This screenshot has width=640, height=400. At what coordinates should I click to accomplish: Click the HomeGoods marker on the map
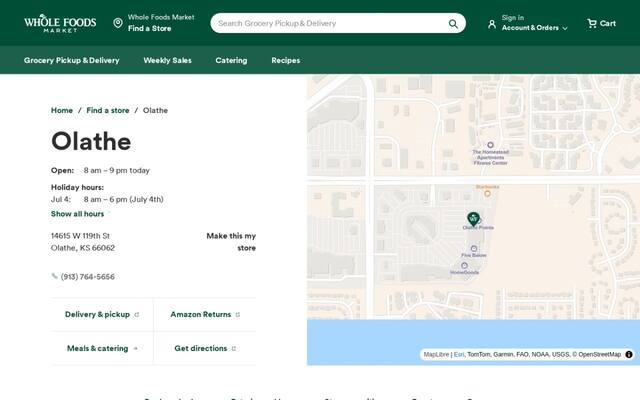(x=464, y=265)
